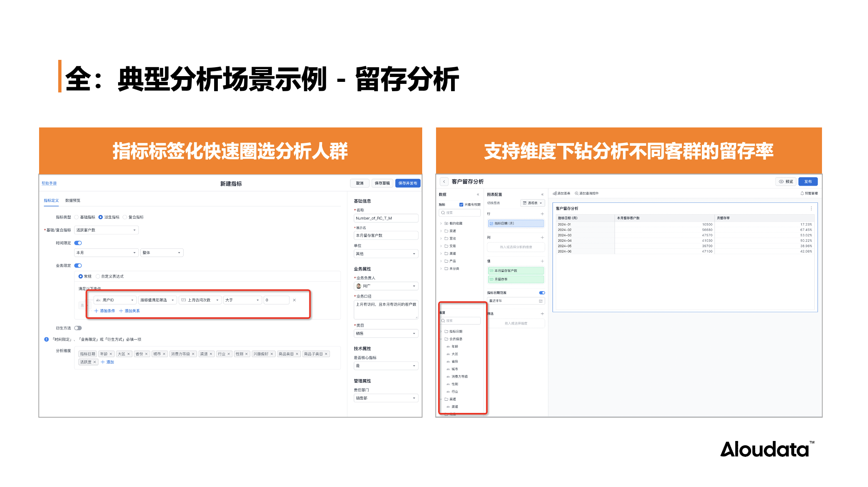Expand the 交易 folder in metrics tree
This screenshot has height=487, width=868.
tap(441, 246)
